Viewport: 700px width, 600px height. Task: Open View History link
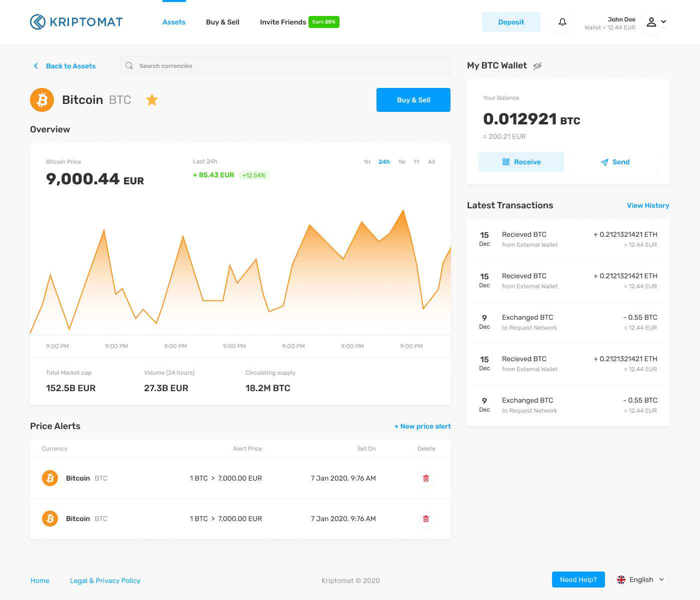(648, 205)
